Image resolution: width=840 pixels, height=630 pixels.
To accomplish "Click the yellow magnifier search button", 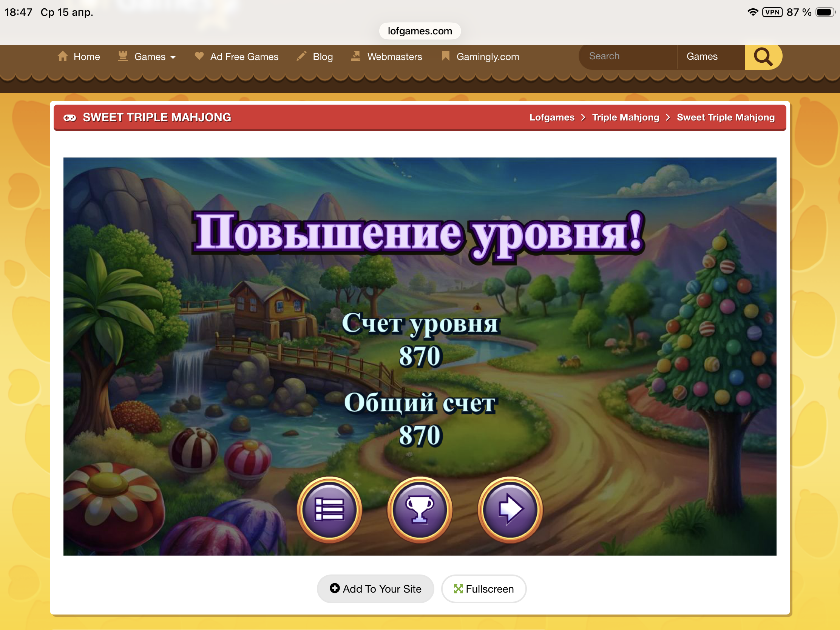I will point(763,57).
